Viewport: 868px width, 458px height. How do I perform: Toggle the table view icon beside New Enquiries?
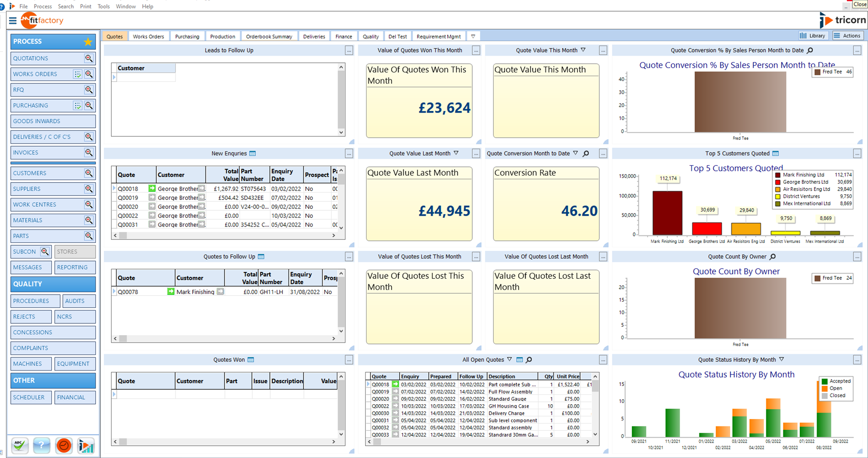253,153
